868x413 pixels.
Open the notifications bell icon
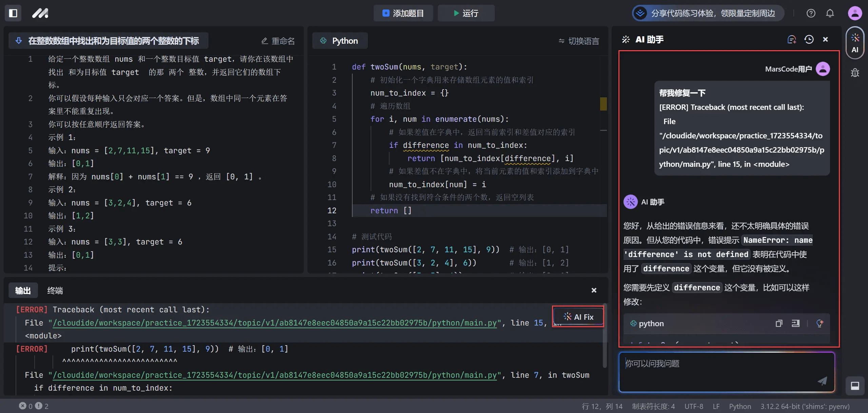830,13
